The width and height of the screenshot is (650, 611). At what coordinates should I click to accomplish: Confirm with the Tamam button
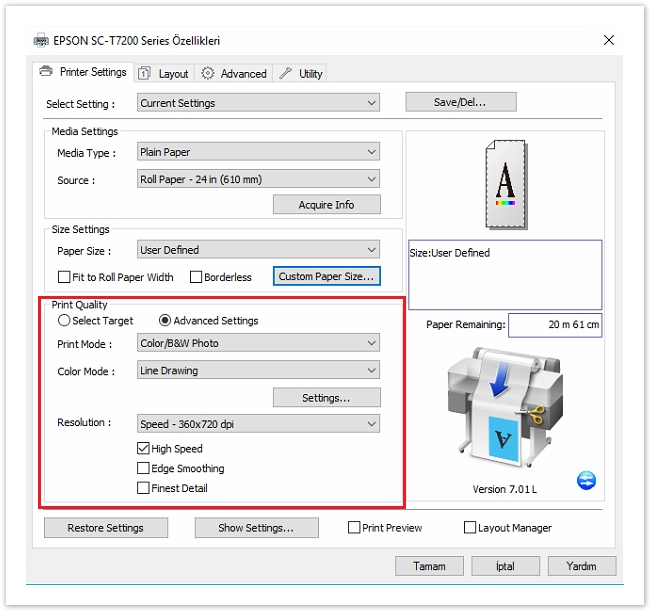[x=429, y=566]
